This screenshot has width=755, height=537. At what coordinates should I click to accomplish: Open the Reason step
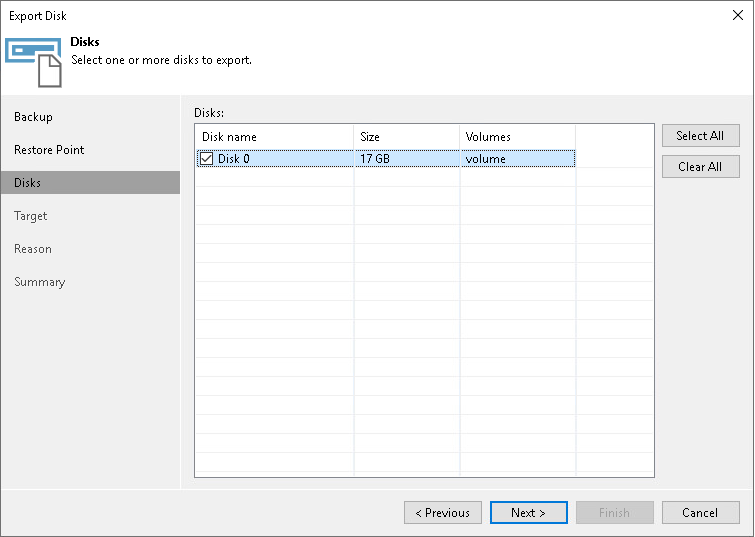click(33, 249)
